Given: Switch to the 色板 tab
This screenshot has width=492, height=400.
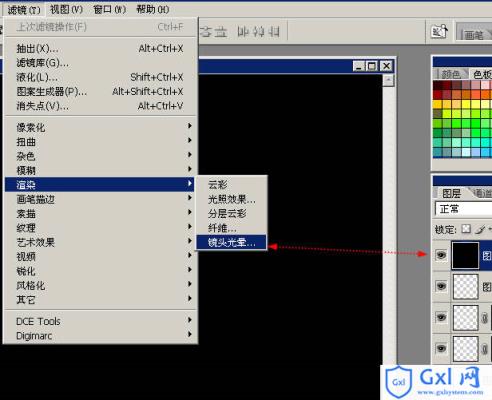Looking at the screenshot, I should click(x=482, y=74).
